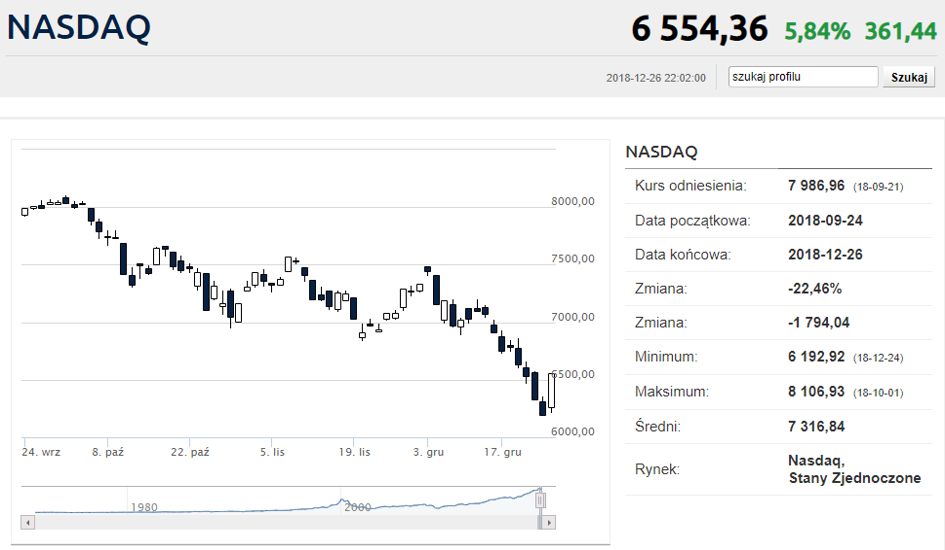Click the minimum date (18-12-24)
Screen dimensions: 945x550
(878, 358)
